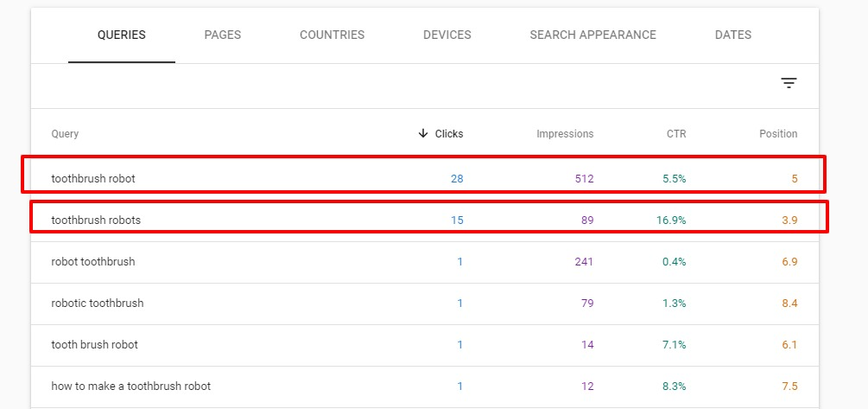This screenshot has width=868, height=409.
Task: Sort by Position column header
Action: [x=778, y=134]
